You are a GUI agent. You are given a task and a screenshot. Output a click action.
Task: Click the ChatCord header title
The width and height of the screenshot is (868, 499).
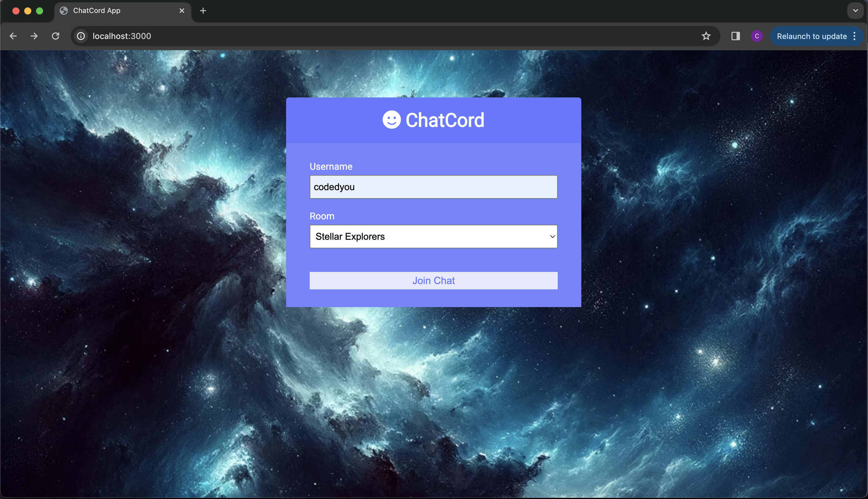click(x=444, y=120)
